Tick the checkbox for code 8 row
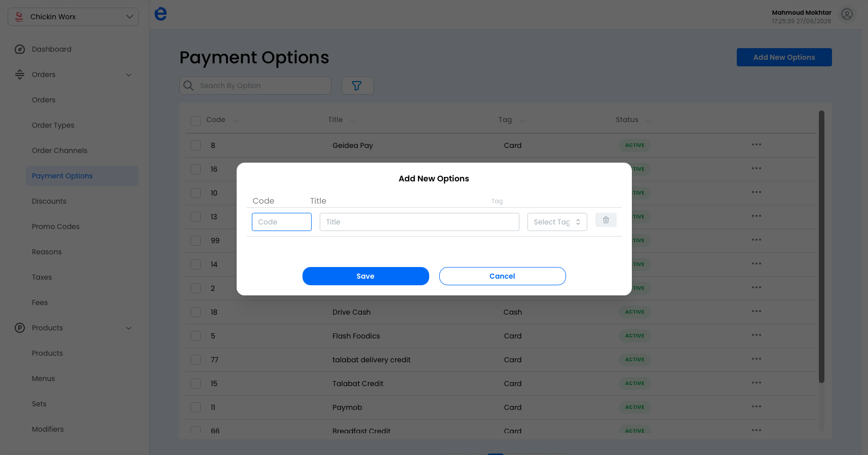Viewport: 868px width, 455px height. (196, 145)
